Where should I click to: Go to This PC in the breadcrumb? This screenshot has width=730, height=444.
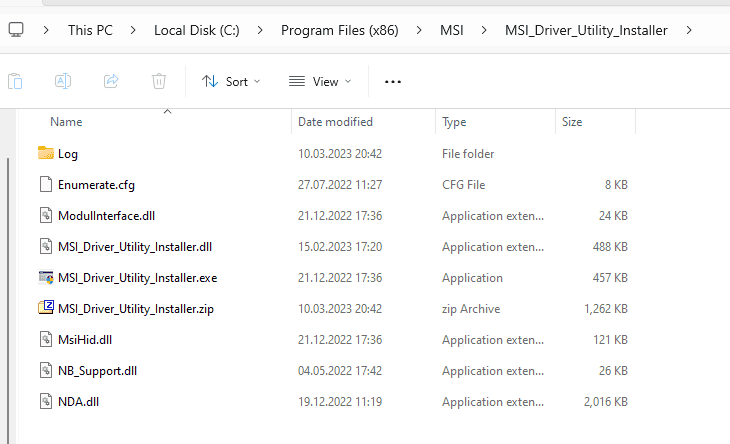(90, 30)
